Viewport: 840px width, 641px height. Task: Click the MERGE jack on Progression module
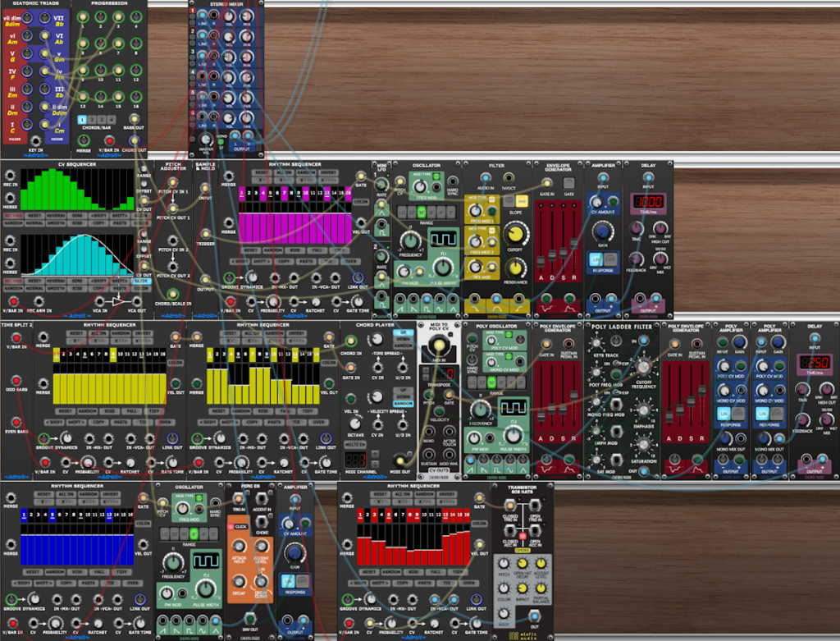tap(84, 140)
